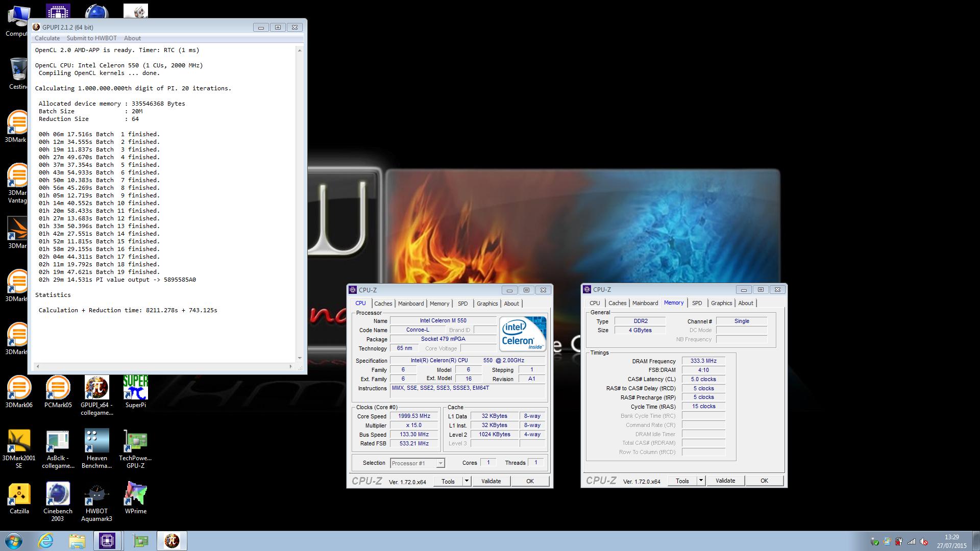The image size is (980, 551).
Task: Click Core Speed value 1999.53 MHz
Action: 414,416
